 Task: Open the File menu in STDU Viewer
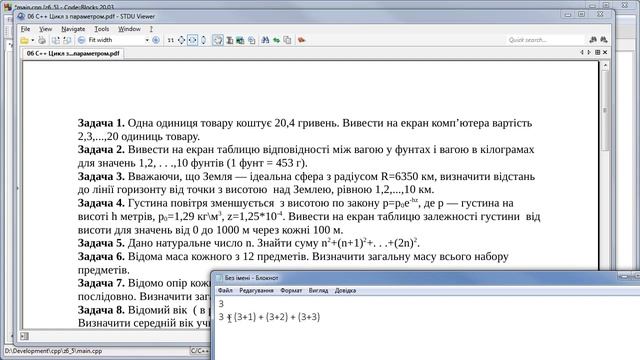(25, 29)
